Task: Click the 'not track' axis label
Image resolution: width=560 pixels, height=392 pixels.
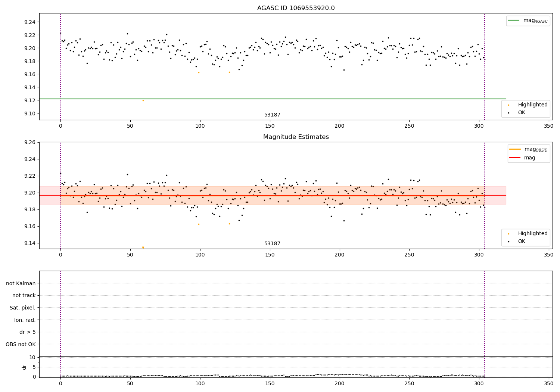Action: (x=24, y=295)
